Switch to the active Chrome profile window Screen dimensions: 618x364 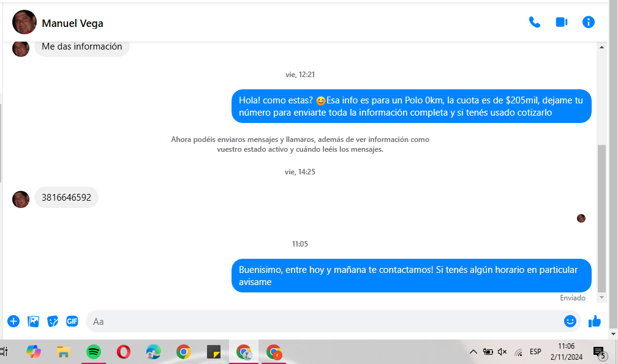[x=244, y=352]
